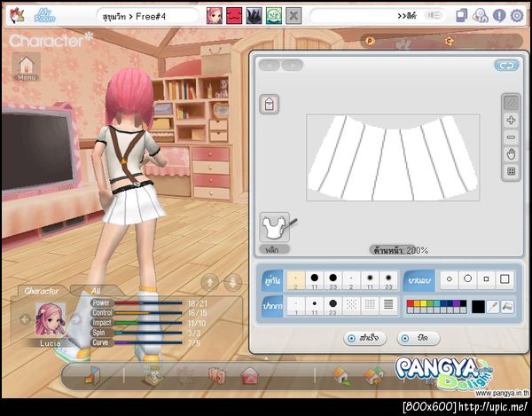
Task: Pick the red color swatch
Action: 411,303
